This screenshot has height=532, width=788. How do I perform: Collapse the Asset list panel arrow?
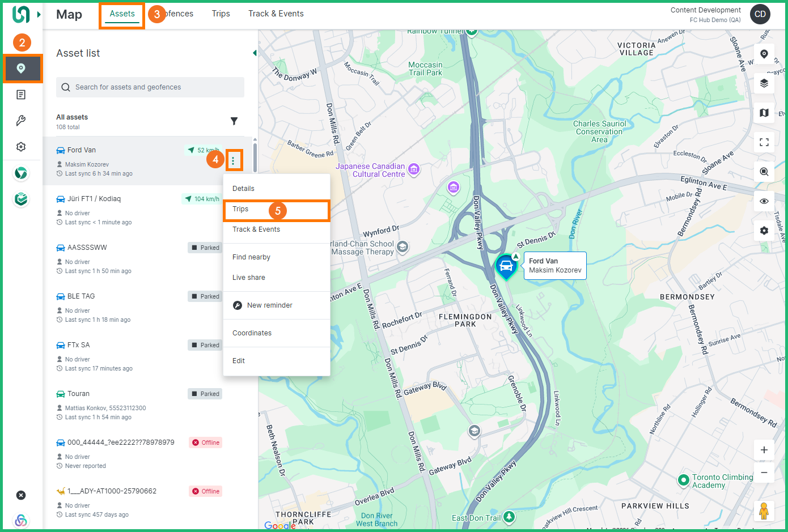click(x=255, y=53)
